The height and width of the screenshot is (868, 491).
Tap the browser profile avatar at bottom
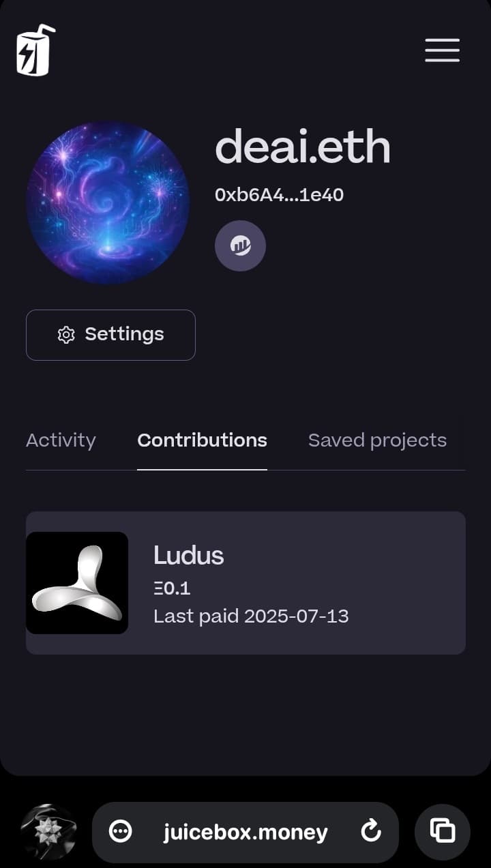pyautogui.click(x=48, y=832)
